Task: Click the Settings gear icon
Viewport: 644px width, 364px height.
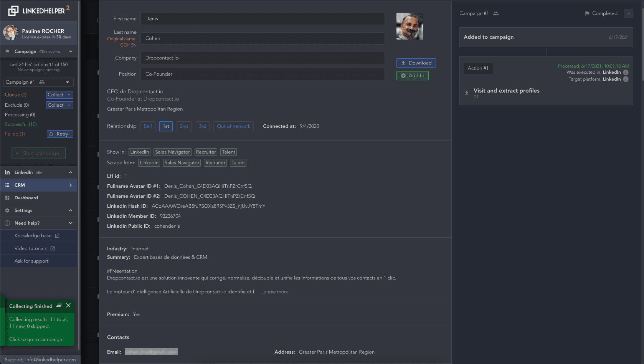Action: coord(7,210)
